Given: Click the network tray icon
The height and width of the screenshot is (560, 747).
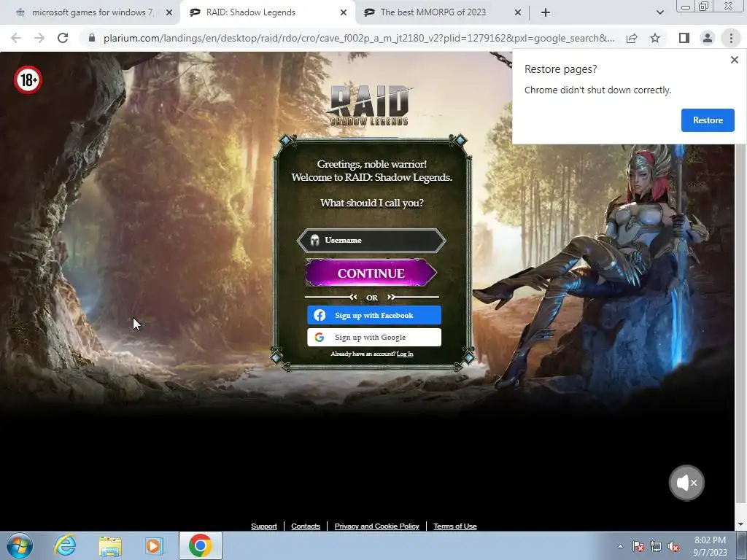Looking at the screenshot, I should 656,546.
